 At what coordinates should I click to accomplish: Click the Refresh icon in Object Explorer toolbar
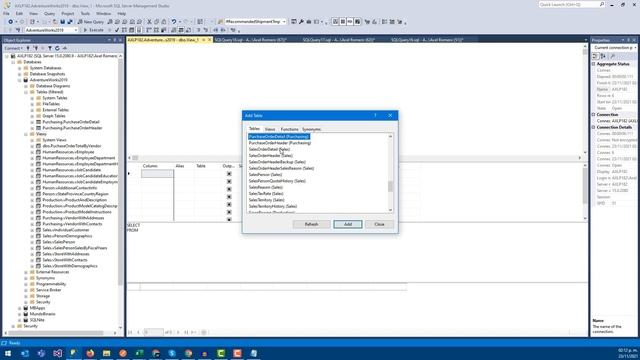(x=57, y=48)
